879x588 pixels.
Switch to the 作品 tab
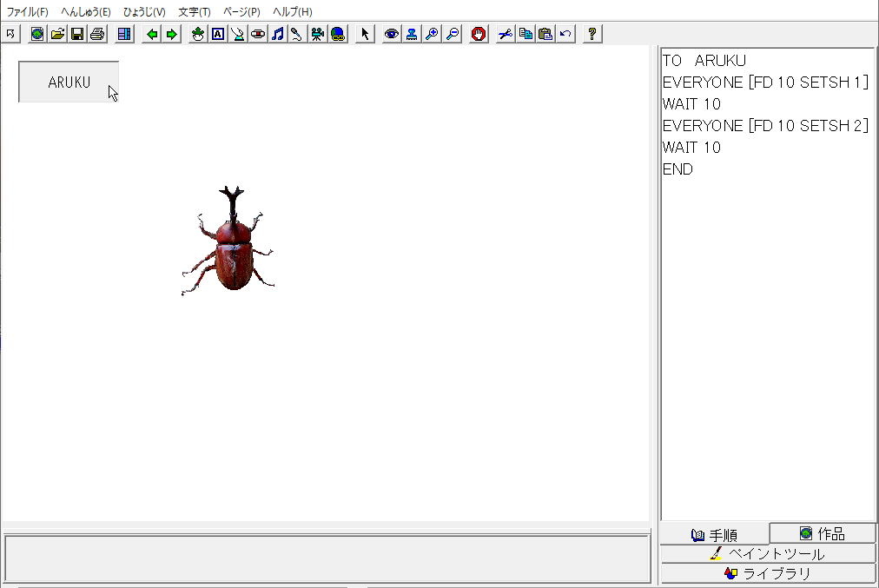coord(823,533)
